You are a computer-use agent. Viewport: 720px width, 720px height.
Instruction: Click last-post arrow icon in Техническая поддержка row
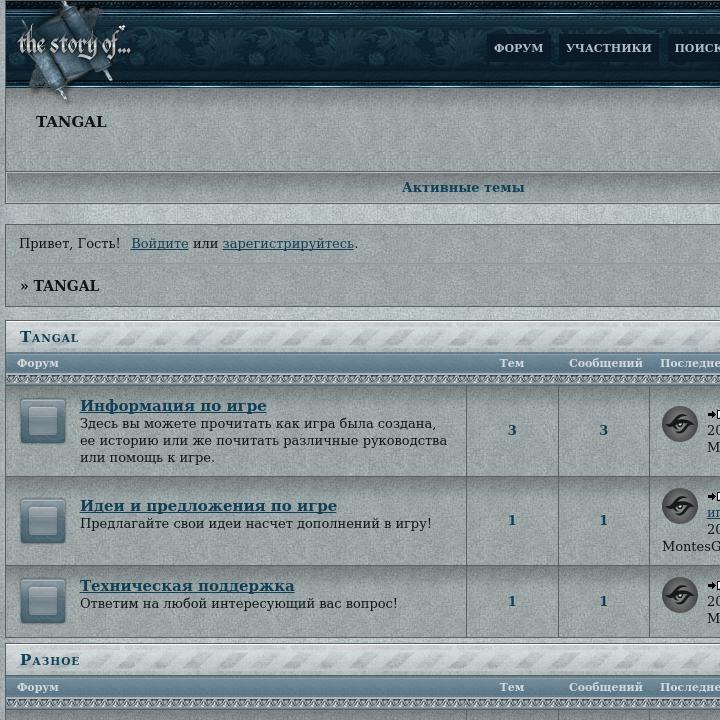[714, 585]
